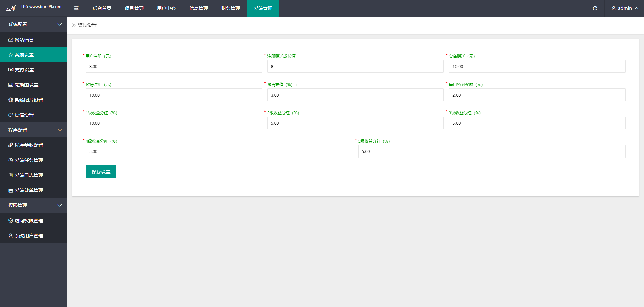Click the breadcrumb double-arrow icon
644x307 pixels.
(x=74, y=25)
